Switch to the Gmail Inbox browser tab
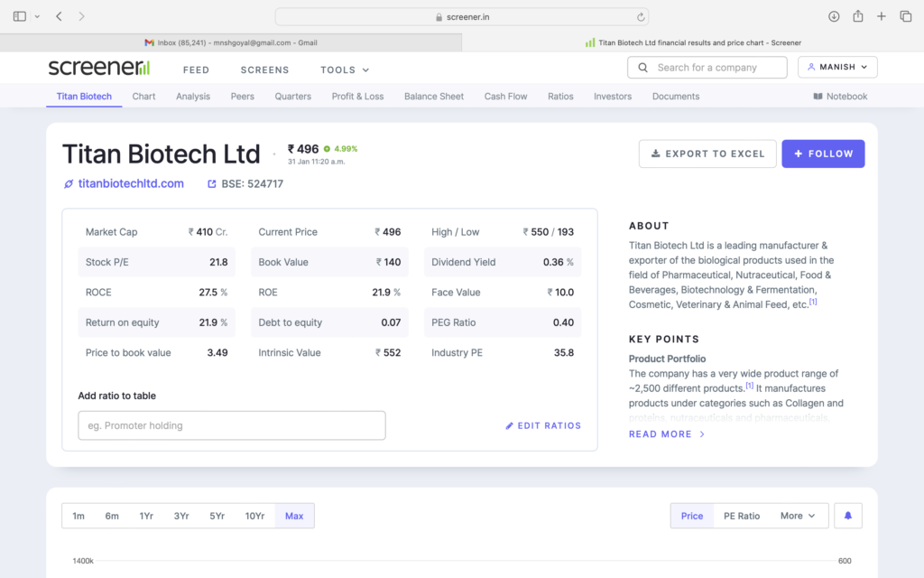 coord(231,42)
